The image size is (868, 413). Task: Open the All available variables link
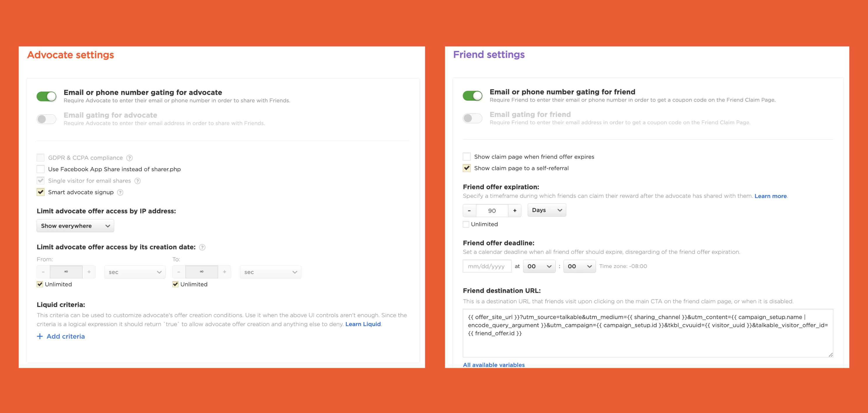494,365
